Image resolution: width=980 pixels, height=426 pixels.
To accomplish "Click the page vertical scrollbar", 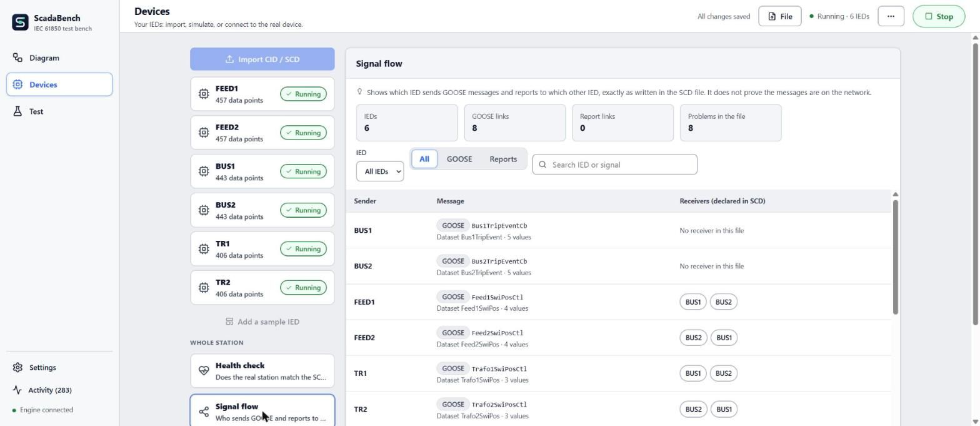I will [975, 183].
